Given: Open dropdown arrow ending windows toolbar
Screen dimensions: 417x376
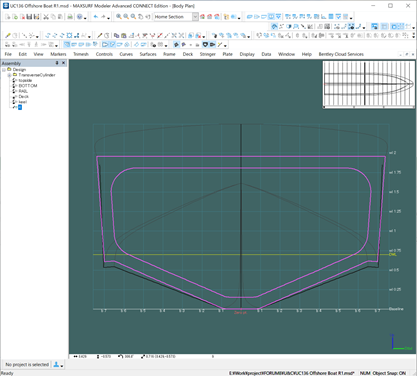Looking at the screenshot, I should pos(351,18).
